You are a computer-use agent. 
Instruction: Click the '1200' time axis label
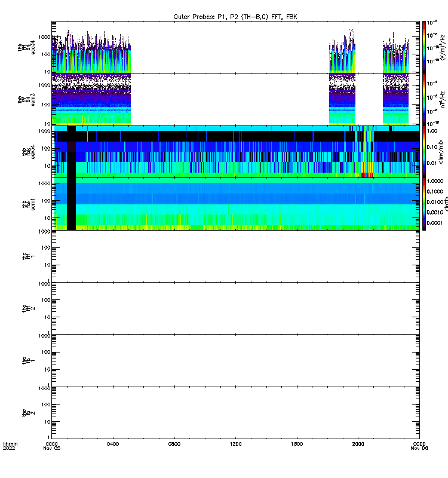[235, 444]
